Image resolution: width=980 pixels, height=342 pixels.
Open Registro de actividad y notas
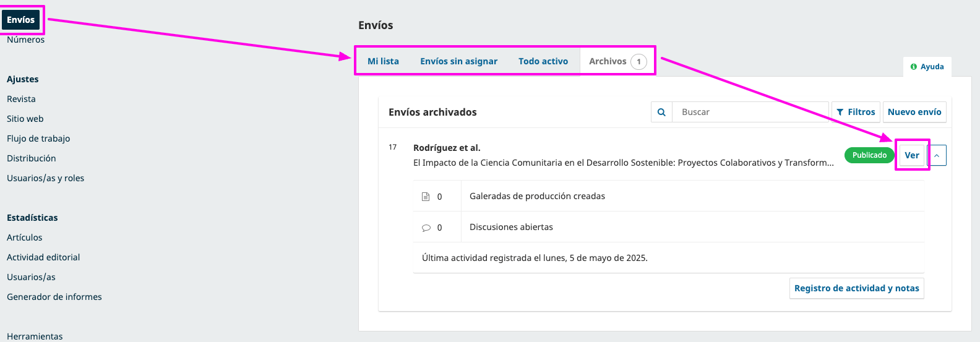(x=856, y=288)
